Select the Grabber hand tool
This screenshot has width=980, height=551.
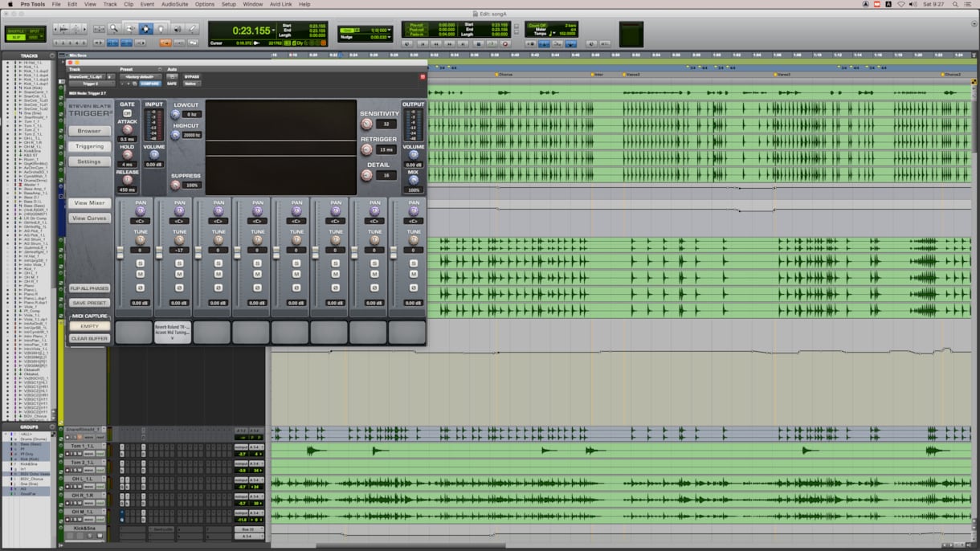tap(161, 29)
